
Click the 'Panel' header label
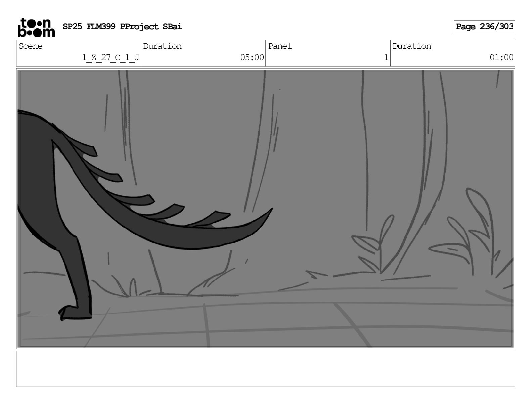[x=280, y=46]
